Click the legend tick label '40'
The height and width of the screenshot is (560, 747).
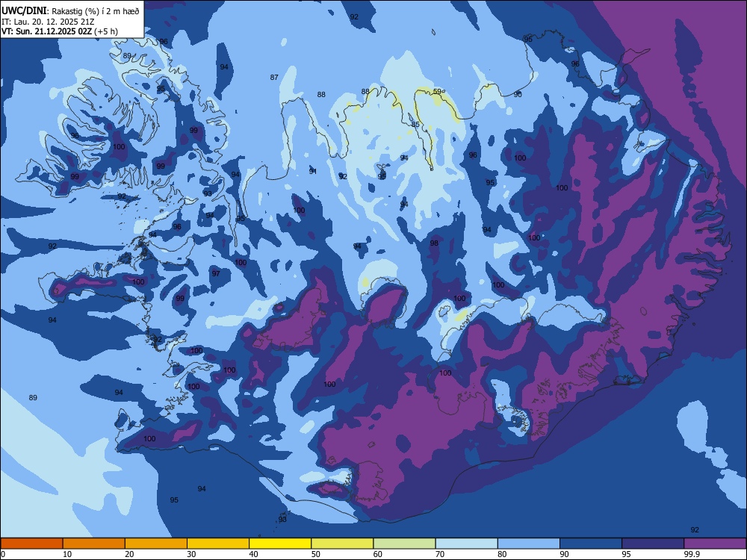253,554
